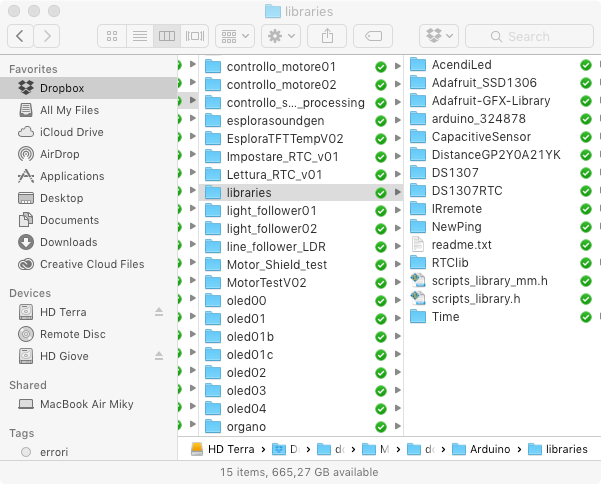The height and width of the screenshot is (484, 601).
Task: Click the Share toolbar button
Action: coord(326,36)
